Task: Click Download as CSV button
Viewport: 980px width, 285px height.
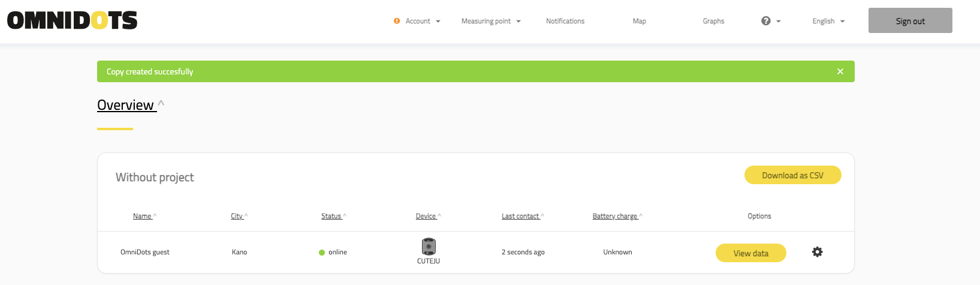Action: pyautogui.click(x=792, y=175)
